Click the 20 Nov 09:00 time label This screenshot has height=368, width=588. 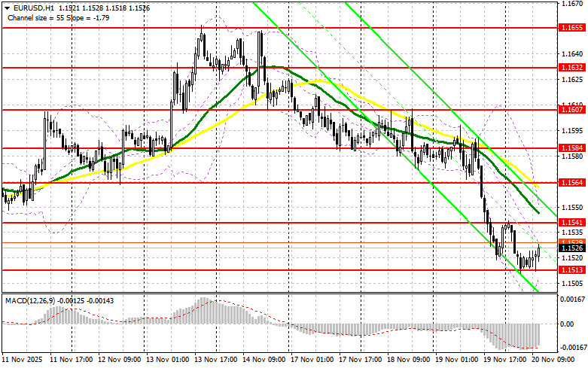point(553,360)
